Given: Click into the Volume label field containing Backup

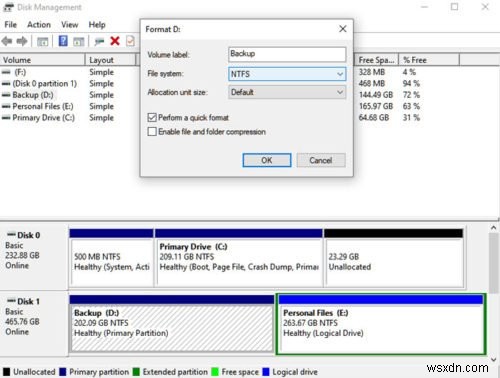Looking at the screenshot, I should click(287, 54).
